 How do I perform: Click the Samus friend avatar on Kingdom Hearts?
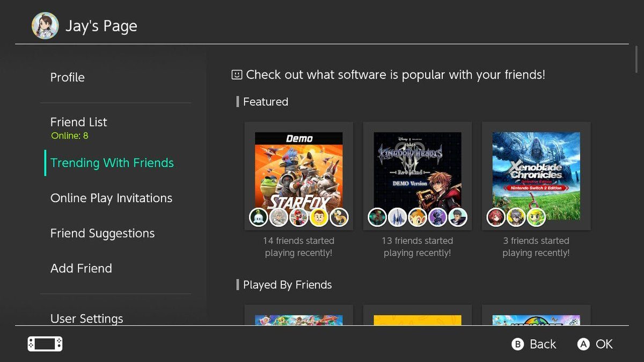click(x=377, y=217)
